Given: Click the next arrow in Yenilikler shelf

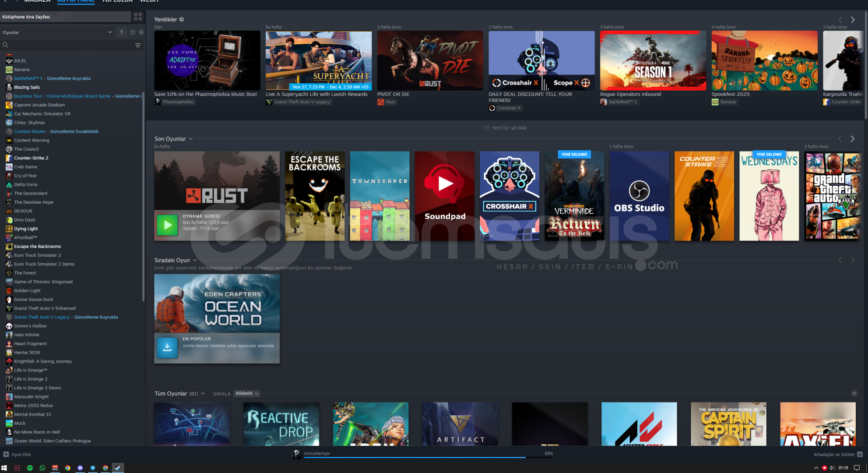Looking at the screenshot, I should [853, 20].
